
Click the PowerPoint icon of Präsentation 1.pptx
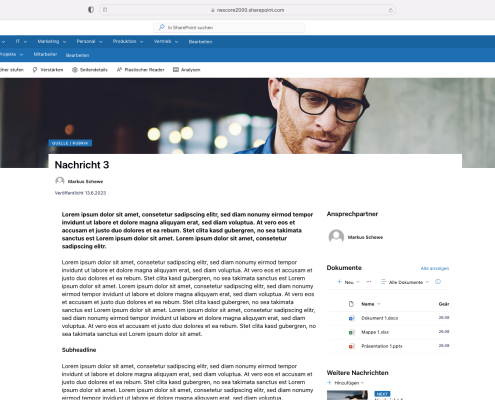pos(351,346)
